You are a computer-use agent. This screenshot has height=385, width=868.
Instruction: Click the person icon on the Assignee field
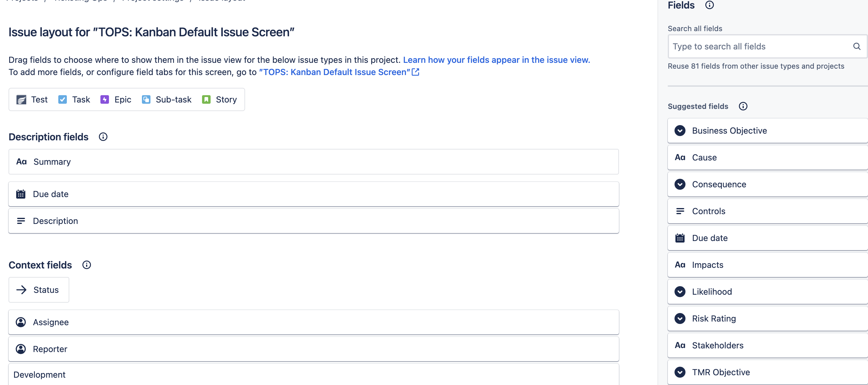(x=21, y=322)
